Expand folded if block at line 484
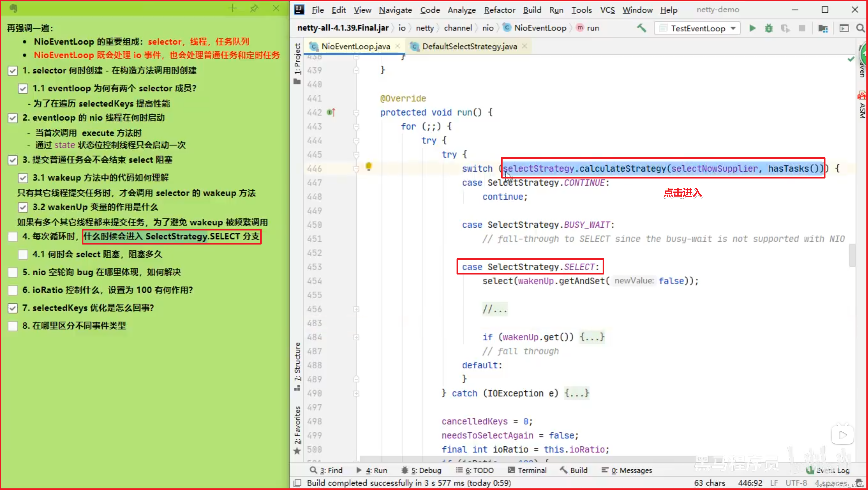The width and height of the screenshot is (868, 490). (356, 337)
